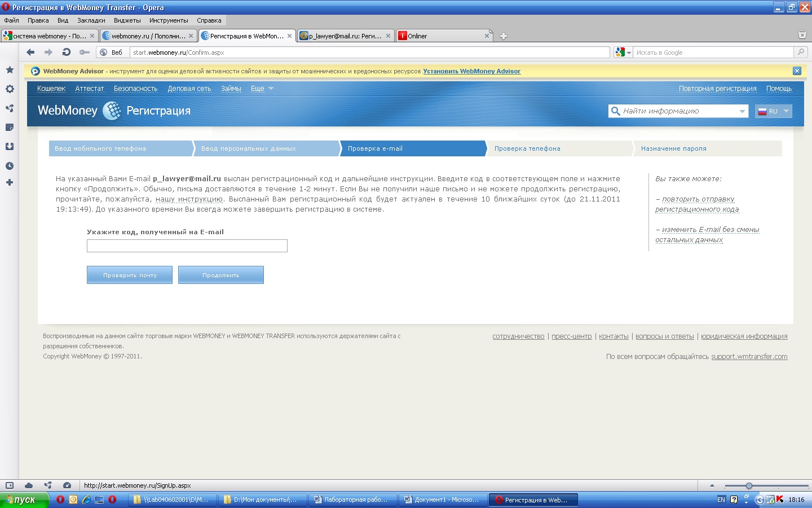
Task: Click the Kaspersky tray icon
Action: pyautogui.click(x=780, y=500)
